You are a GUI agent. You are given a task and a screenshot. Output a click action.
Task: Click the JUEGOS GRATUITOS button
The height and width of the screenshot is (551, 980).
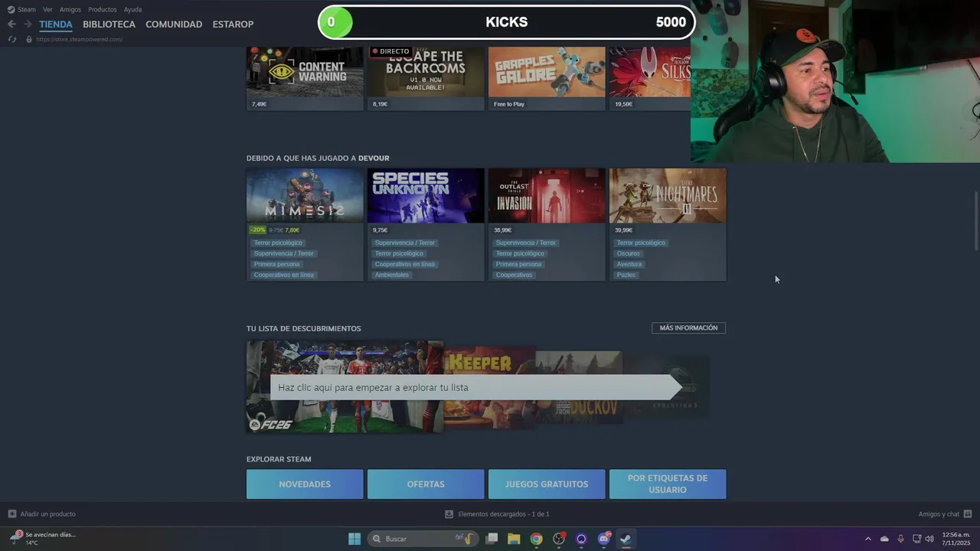coord(547,484)
